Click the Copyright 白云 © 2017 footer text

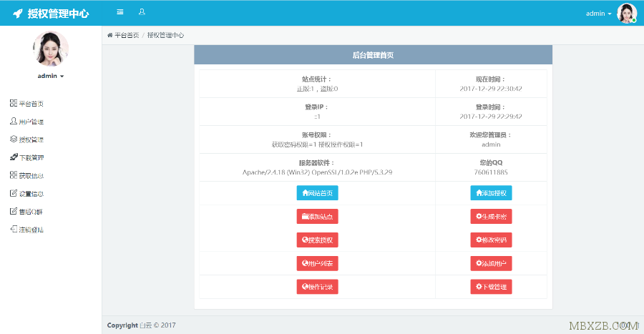click(x=141, y=325)
